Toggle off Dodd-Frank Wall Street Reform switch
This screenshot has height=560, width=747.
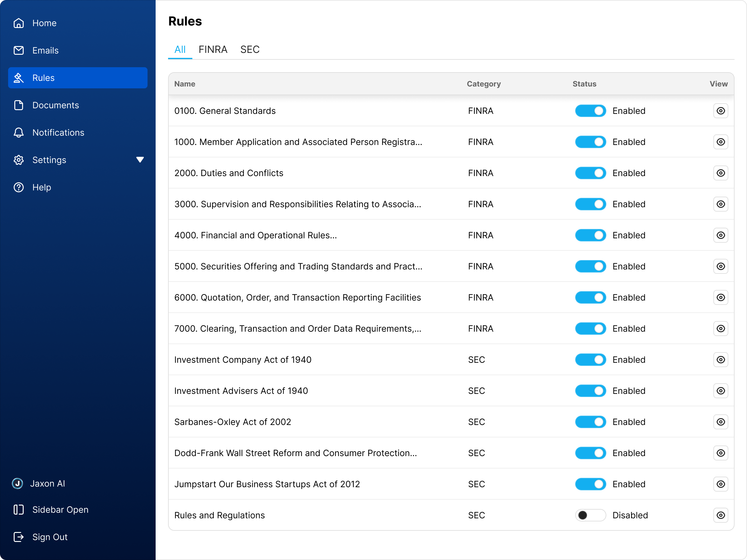(x=591, y=453)
